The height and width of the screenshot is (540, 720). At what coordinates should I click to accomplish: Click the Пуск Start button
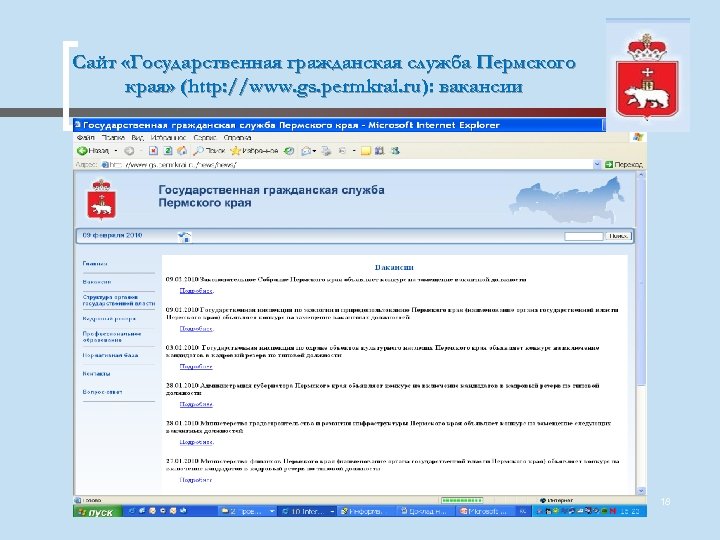click(x=97, y=512)
